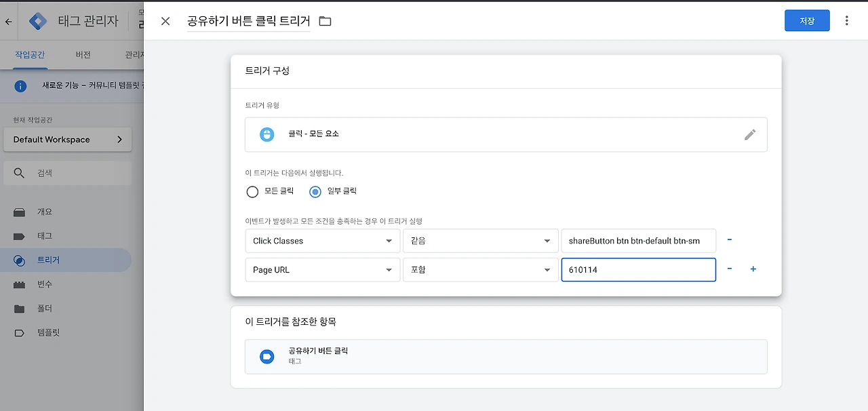Click the folder icon next to the trigger name
Viewport: 868px width, 411px height.
(x=325, y=21)
